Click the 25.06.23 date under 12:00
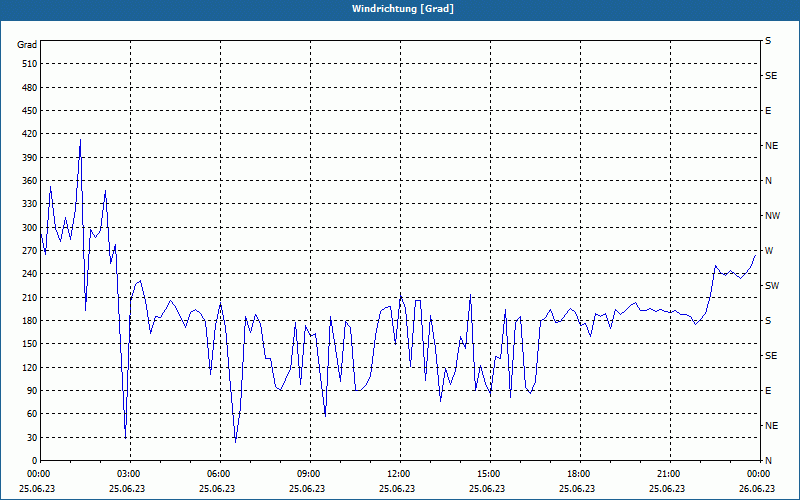This screenshot has height=500, width=800. [397, 488]
